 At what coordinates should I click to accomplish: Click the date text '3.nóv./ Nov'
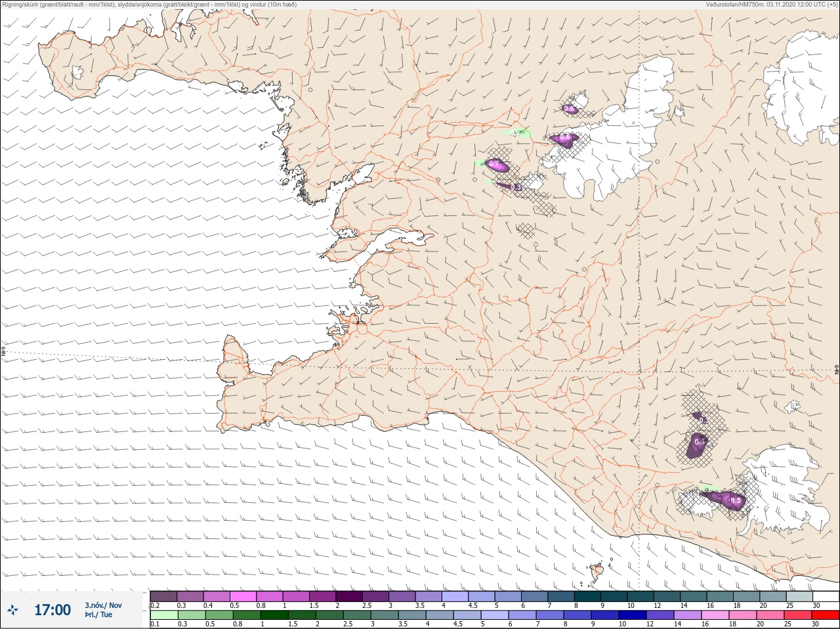(x=103, y=605)
